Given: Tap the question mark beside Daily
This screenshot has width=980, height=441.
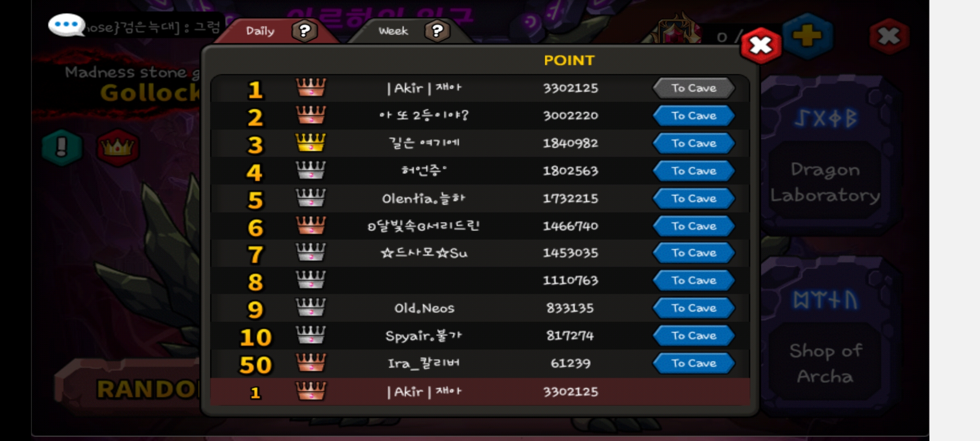Looking at the screenshot, I should (304, 31).
